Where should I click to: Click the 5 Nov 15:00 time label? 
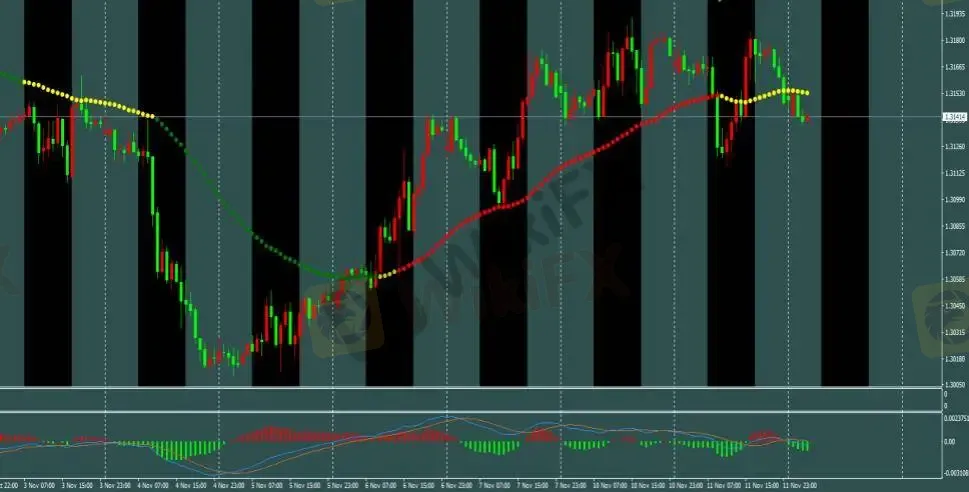click(305, 485)
